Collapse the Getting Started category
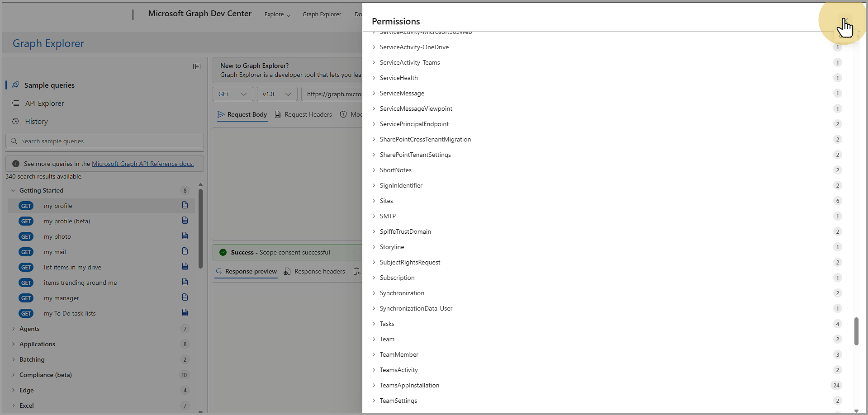Viewport: 868px width, 415px height. (14, 190)
